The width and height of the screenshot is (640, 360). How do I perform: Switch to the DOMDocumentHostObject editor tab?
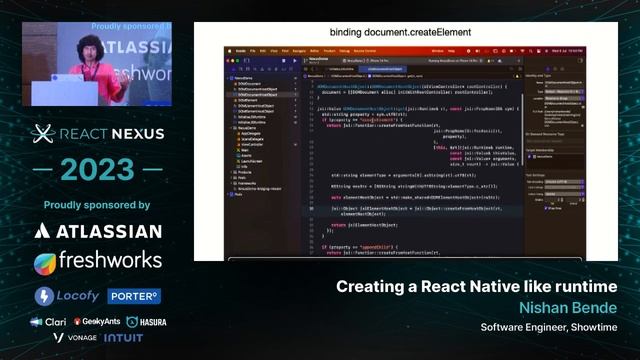(x=384, y=69)
